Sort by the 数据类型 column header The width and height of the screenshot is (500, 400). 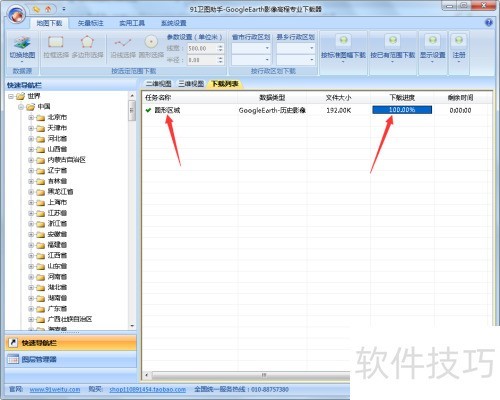tap(272, 98)
